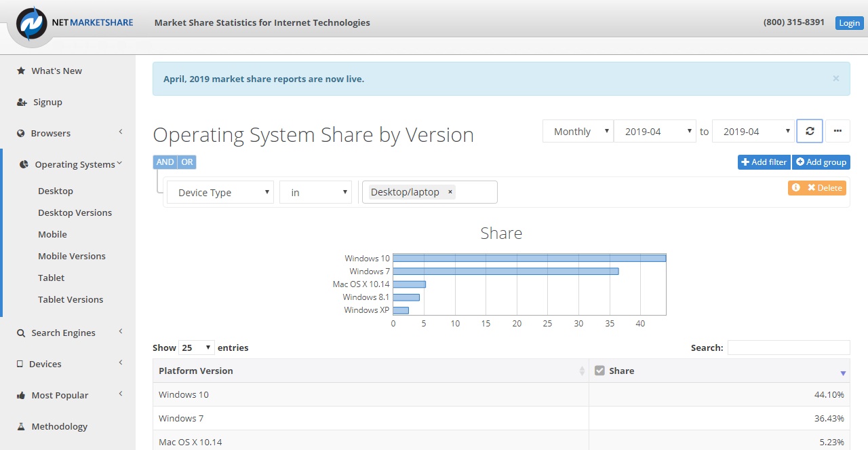868x450 pixels.
Task: Toggle the Share column checkbox
Action: click(599, 371)
